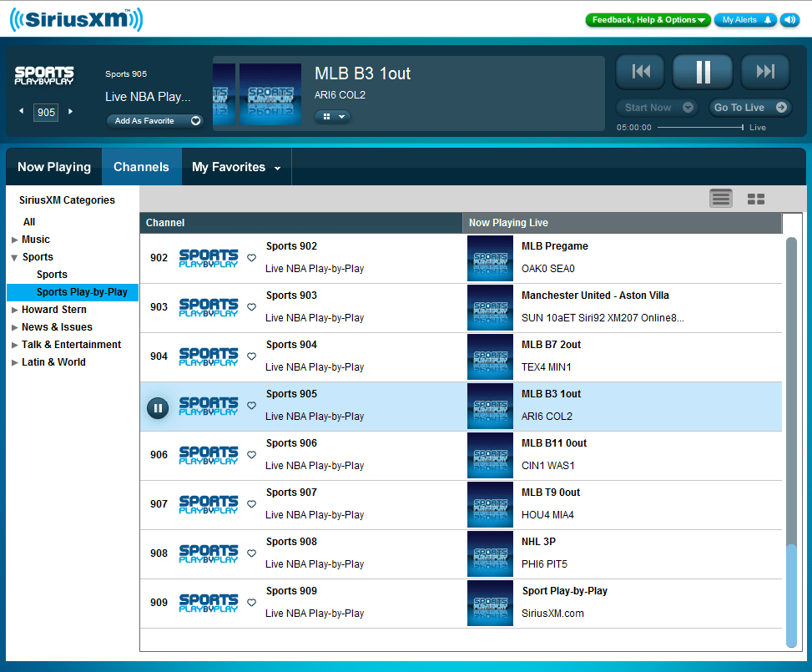Open My Alerts bell button

coord(745,20)
